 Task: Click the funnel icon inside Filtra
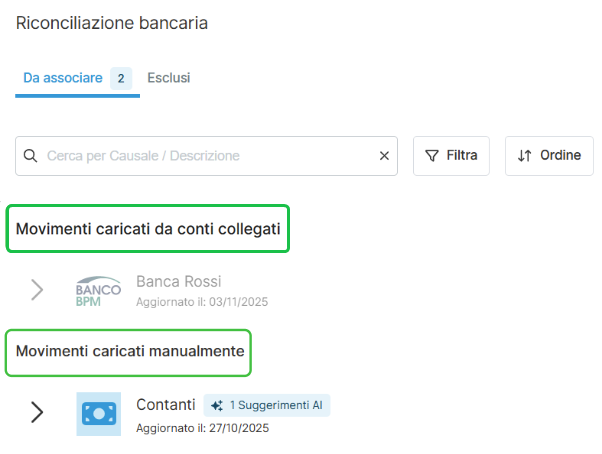point(432,156)
